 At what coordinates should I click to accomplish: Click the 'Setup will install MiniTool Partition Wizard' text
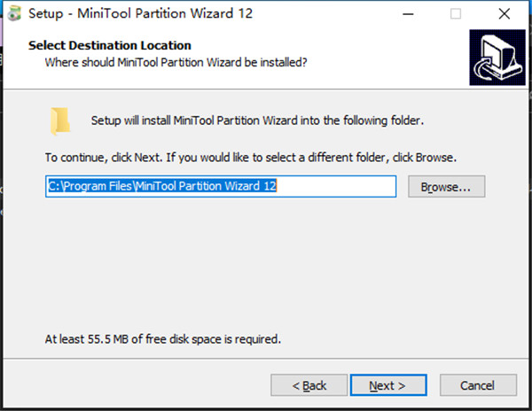pos(258,120)
